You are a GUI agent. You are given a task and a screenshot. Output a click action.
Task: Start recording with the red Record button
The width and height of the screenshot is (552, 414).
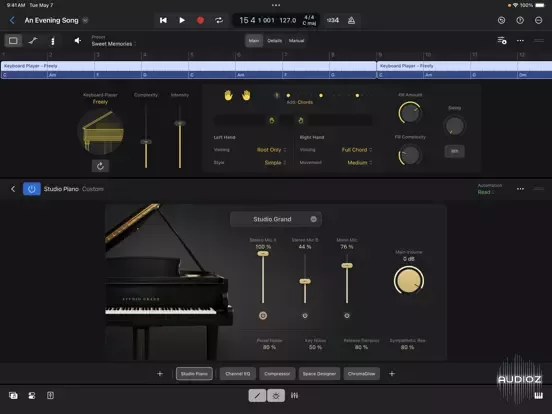pyautogui.click(x=200, y=20)
